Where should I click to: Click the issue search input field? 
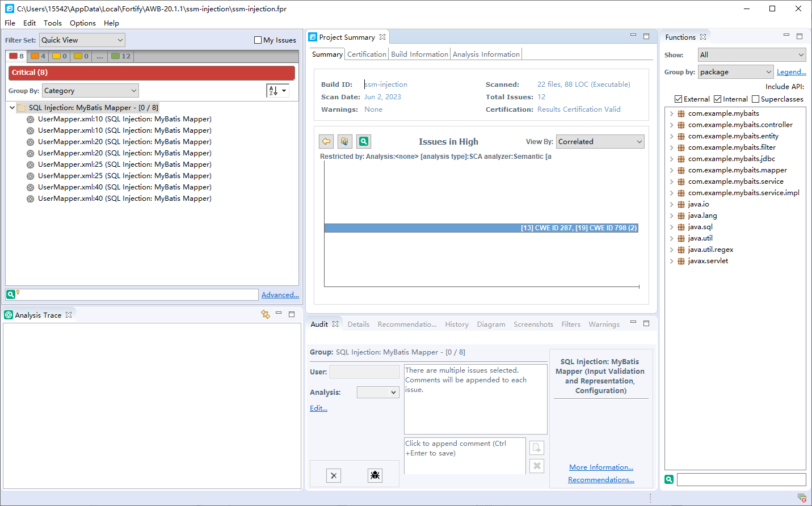pos(139,294)
